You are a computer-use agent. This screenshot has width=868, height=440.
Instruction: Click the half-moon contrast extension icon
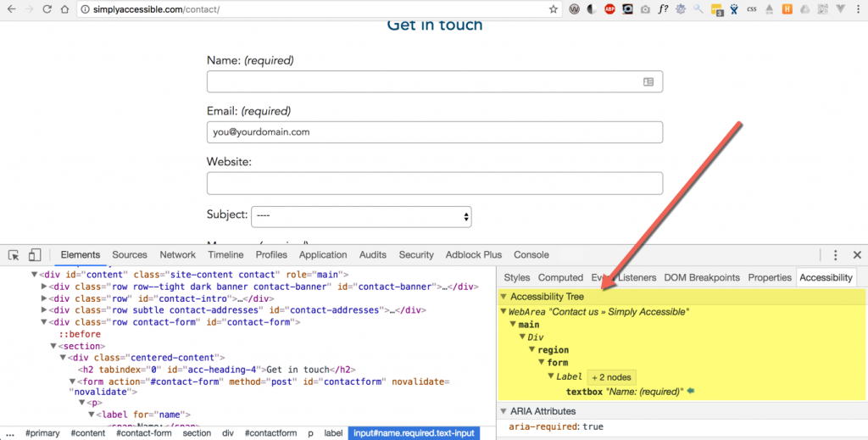click(x=592, y=9)
